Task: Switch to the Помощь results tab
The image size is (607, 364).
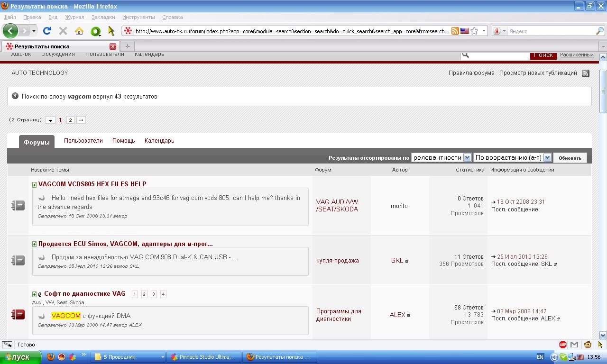Action: [x=124, y=141]
